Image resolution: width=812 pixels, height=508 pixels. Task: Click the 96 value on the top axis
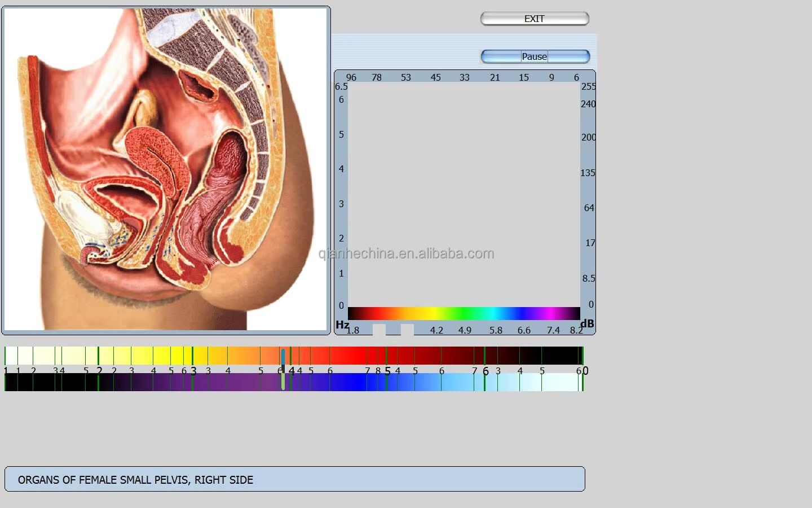pos(351,77)
